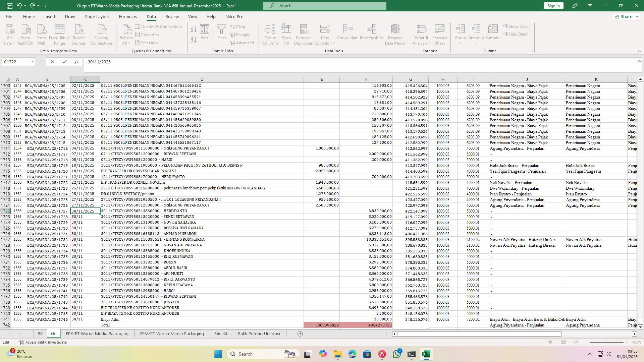Select the Text to Columns tool

click(x=270, y=34)
